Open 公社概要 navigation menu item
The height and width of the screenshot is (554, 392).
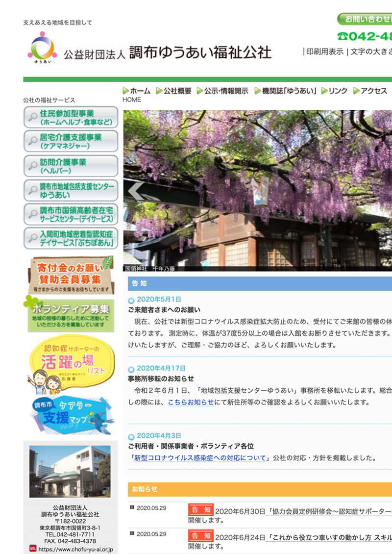click(x=174, y=91)
